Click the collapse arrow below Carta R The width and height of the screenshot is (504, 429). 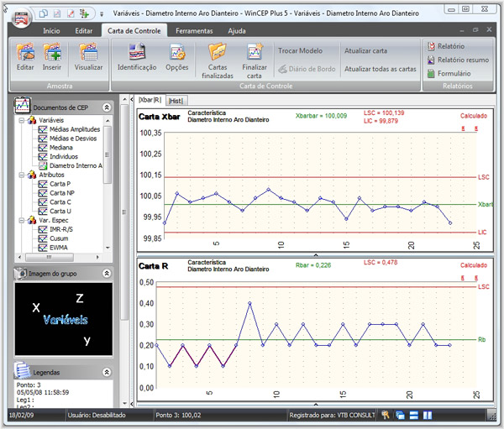[316, 405]
